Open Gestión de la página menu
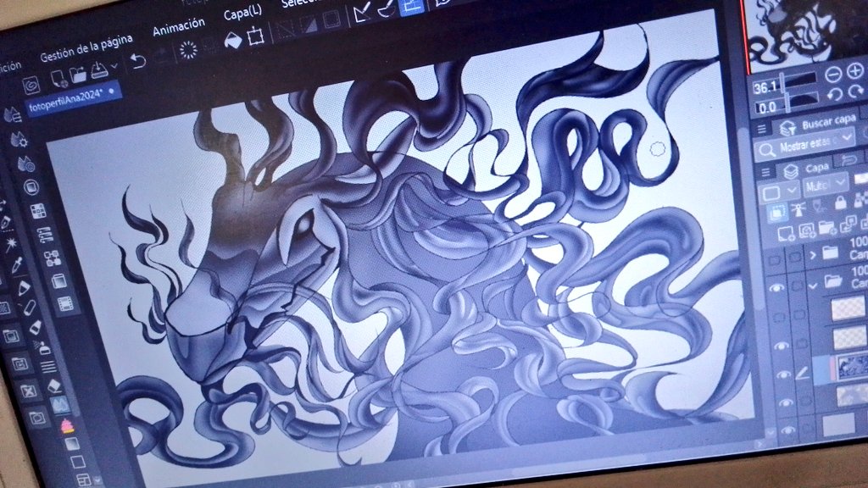868x488 pixels. (x=86, y=47)
